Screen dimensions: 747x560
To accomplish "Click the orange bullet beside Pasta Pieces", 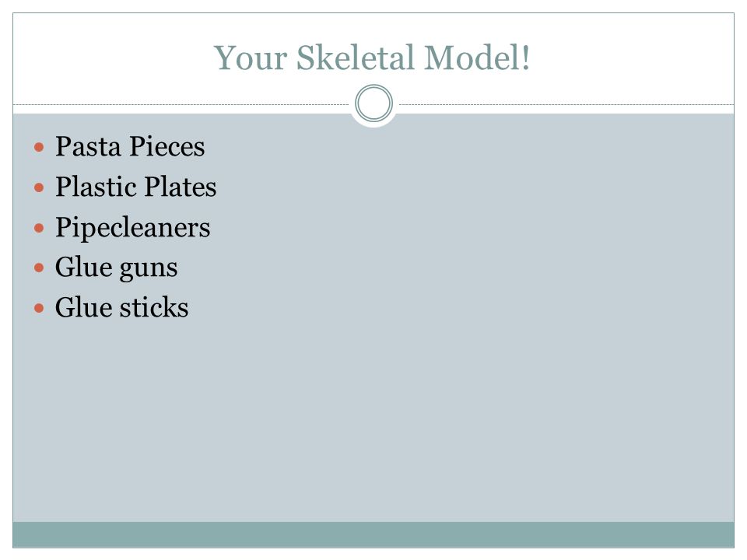I will click(x=39, y=147).
